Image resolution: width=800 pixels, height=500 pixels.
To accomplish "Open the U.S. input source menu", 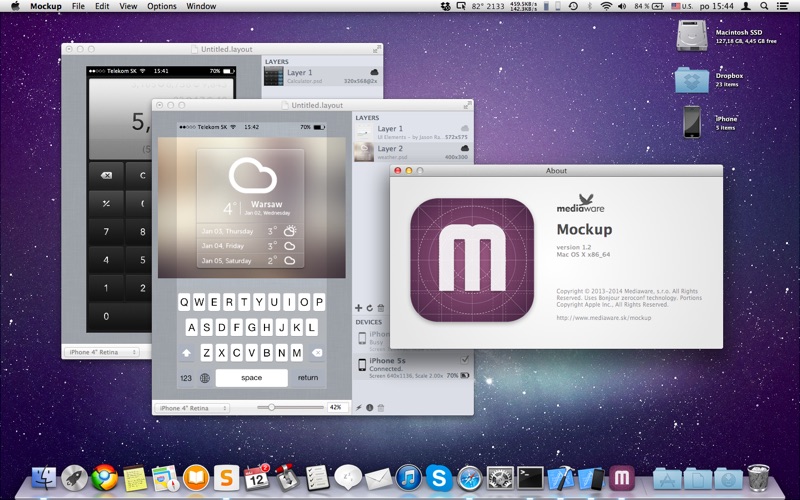I will click(x=682, y=6).
